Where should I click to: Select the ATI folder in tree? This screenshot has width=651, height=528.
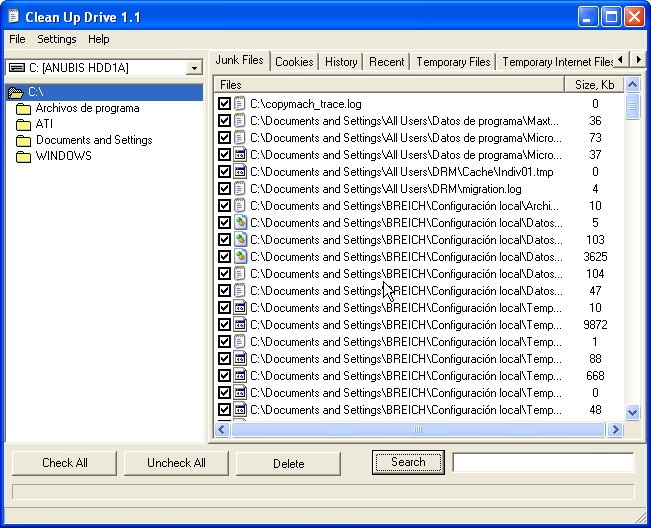pos(44,124)
